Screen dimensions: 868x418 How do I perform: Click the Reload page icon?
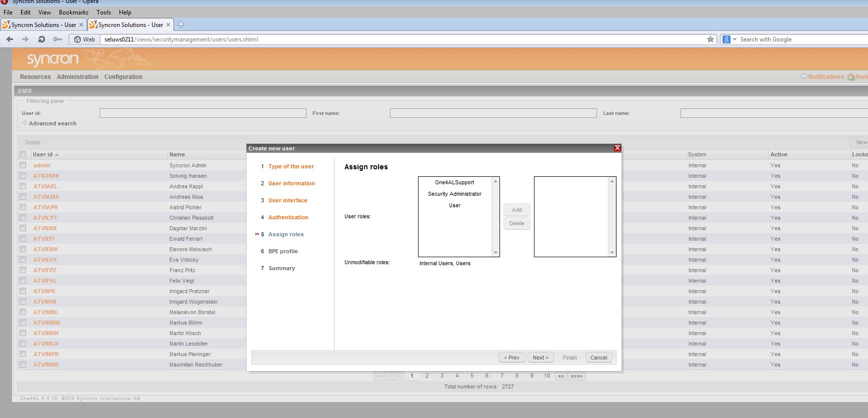(x=41, y=39)
